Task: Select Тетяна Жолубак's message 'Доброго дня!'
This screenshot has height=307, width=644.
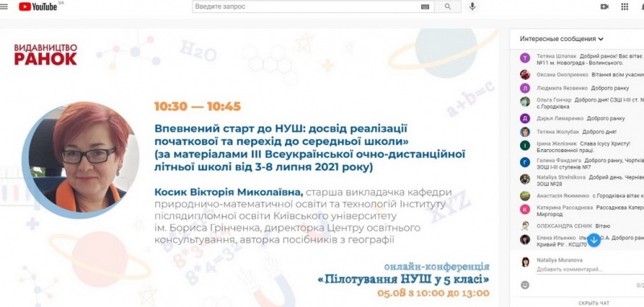Action: click(x=600, y=132)
